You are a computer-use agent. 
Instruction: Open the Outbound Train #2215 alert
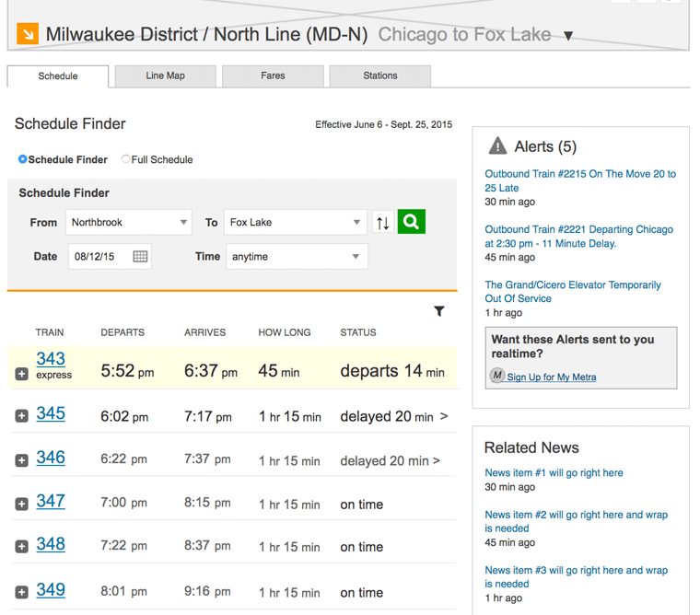tap(580, 180)
